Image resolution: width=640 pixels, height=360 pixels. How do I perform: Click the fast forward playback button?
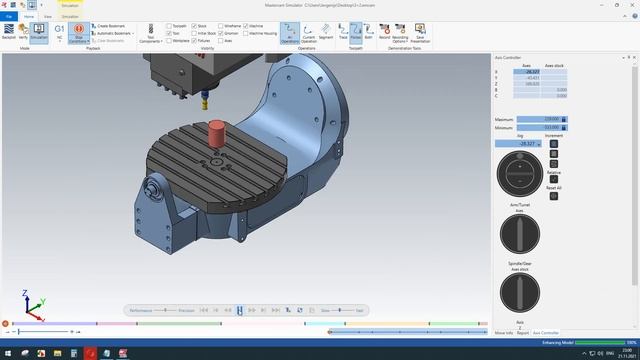252,310
